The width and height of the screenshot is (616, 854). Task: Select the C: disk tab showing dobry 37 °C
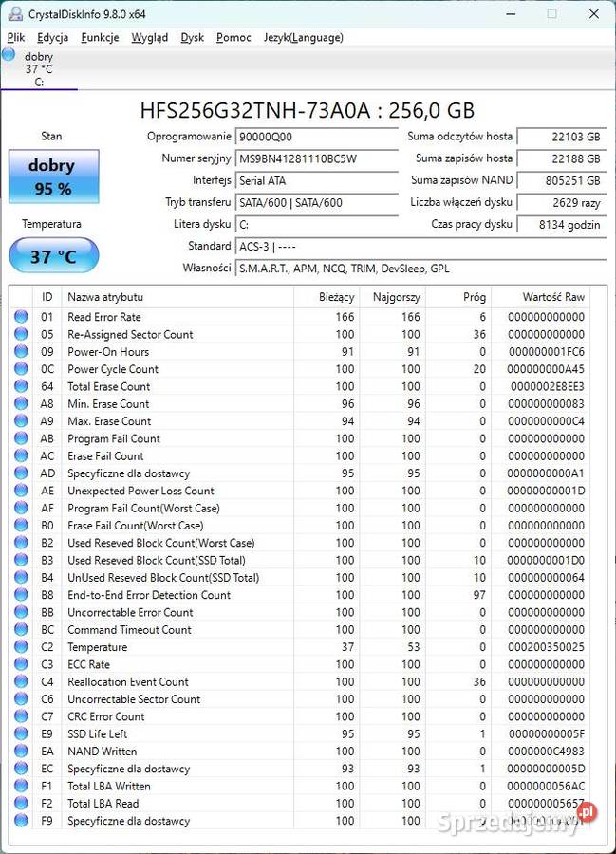[39, 68]
